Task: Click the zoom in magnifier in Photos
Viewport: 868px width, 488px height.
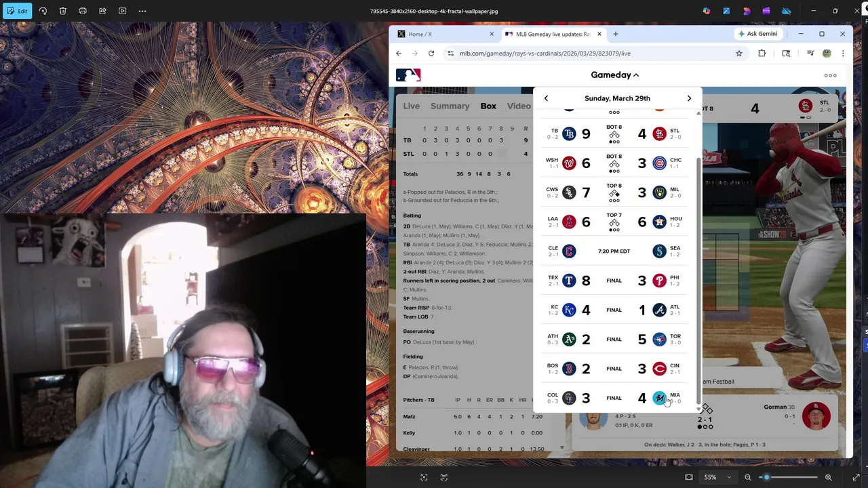Action: coord(828,477)
